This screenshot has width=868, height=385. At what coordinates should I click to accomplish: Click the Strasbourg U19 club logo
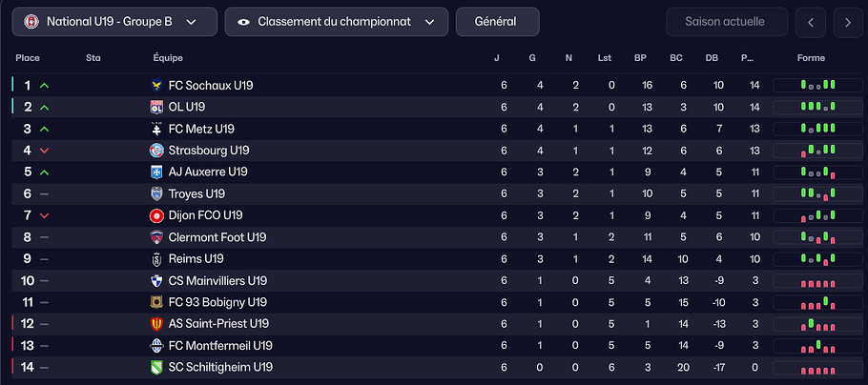coord(157,151)
